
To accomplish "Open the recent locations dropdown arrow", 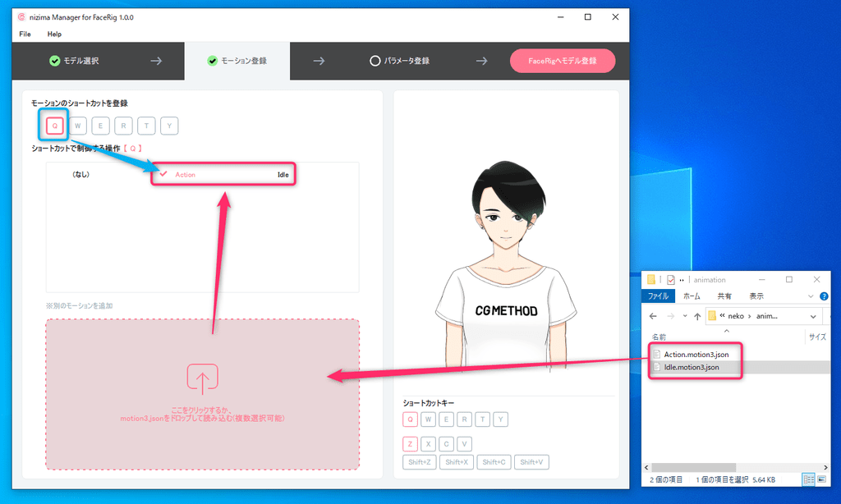I will tap(683, 316).
